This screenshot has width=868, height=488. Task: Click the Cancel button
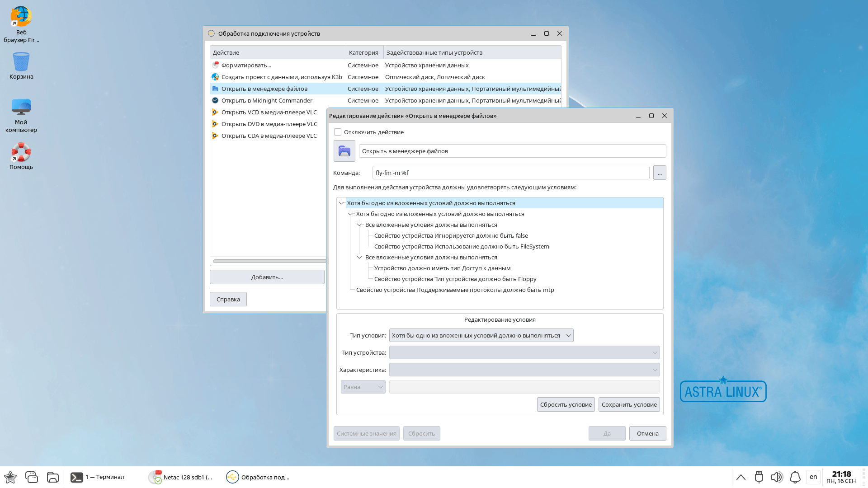click(x=647, y=433)
